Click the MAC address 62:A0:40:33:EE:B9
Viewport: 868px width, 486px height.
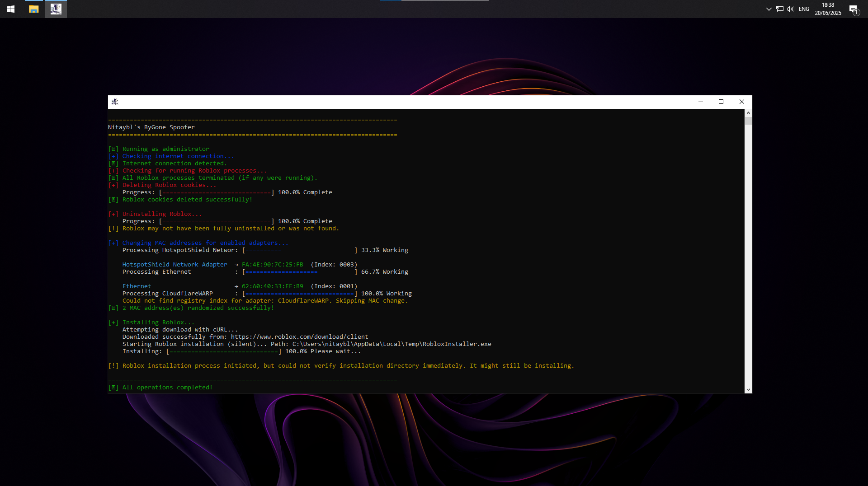pos(273,286)
